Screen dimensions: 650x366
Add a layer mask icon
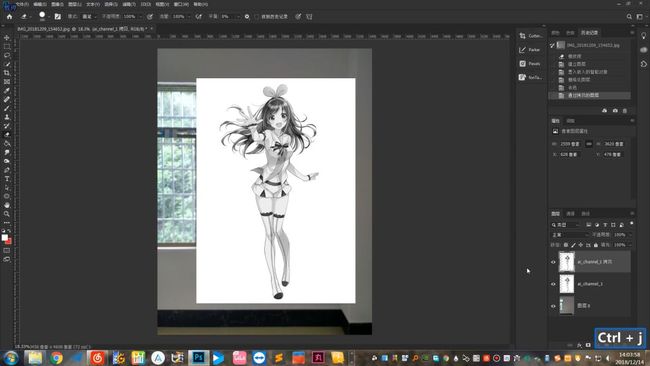(x=588, y=345)
